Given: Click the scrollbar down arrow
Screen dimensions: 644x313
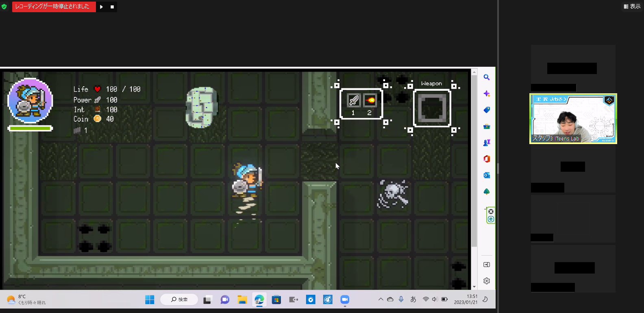Looking at the screenshot, I should tap(474, 287).
